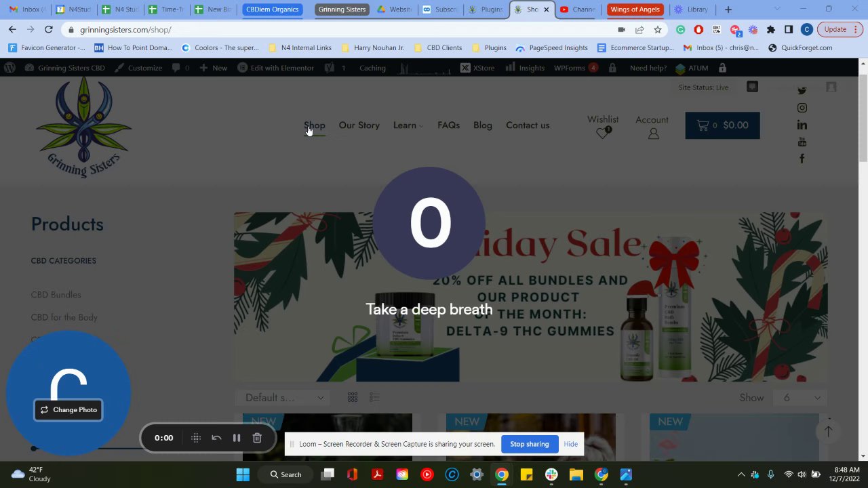
Task: Click WordPress logo in admin bar
Action: (x=10, y=68)
